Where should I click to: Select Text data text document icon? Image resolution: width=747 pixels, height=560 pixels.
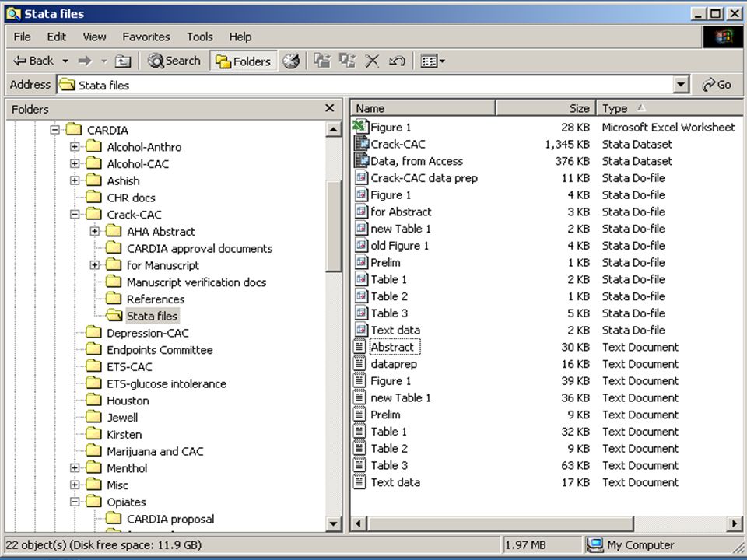point(359,482)
